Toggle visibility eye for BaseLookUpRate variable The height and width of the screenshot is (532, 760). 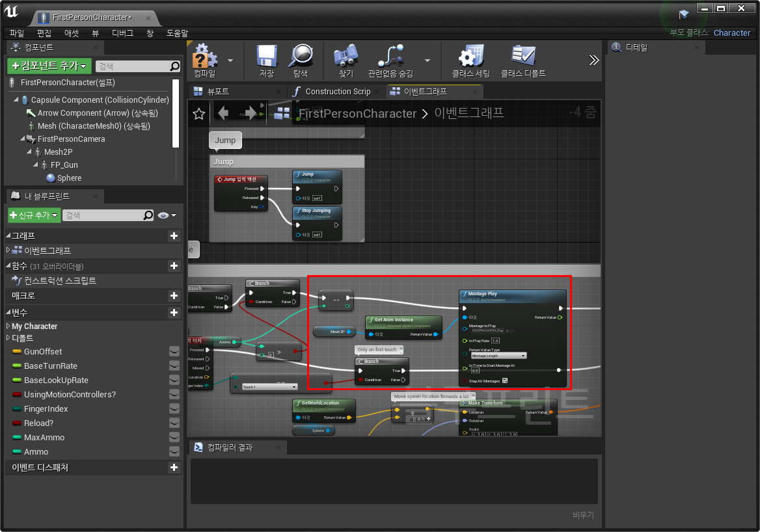pos(174,380)
